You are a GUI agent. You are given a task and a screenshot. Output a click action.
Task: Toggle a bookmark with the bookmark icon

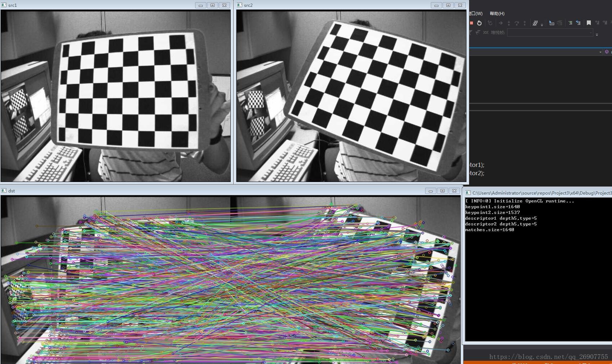tap(589, 23)
